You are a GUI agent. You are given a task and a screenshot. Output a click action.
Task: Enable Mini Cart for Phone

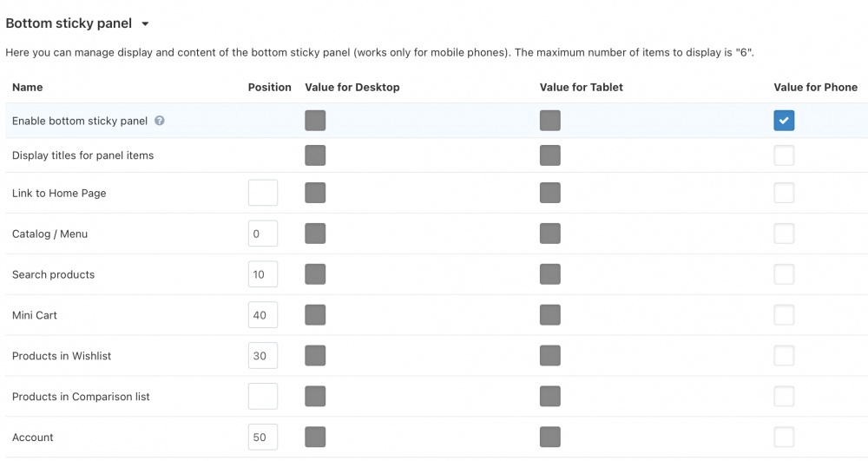click(784, 315)
